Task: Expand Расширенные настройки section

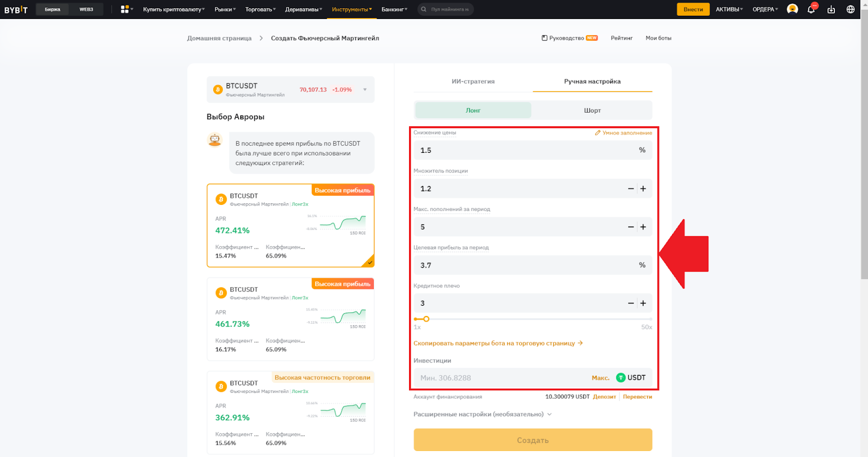Action: click(482, 414)
